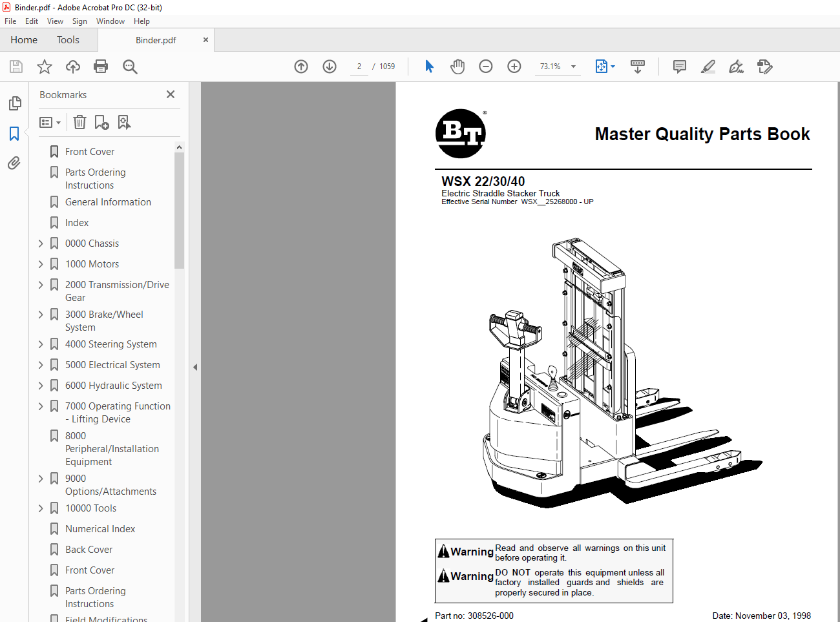Screen dimensions: 840x622
Task: Click the scrolling mode icon
Action: (x=638, y=67)
